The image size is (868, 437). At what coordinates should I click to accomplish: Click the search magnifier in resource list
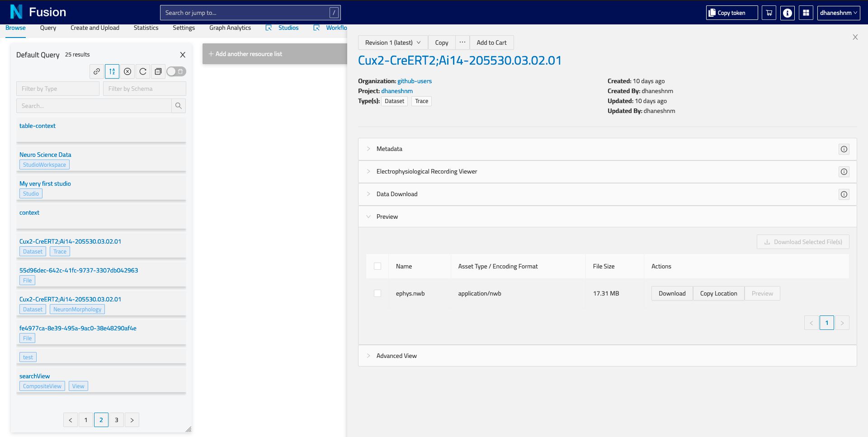click(179, 106)
